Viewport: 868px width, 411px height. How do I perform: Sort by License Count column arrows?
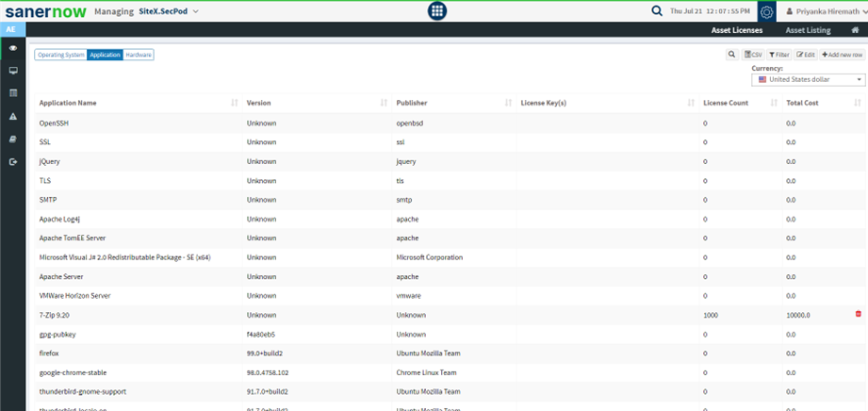click(774, 103)
